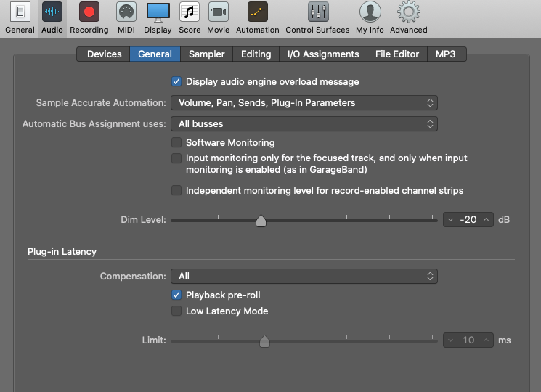Click the Dim Level slider handle
Screen dimensions: 541x392
coord(261,221)
